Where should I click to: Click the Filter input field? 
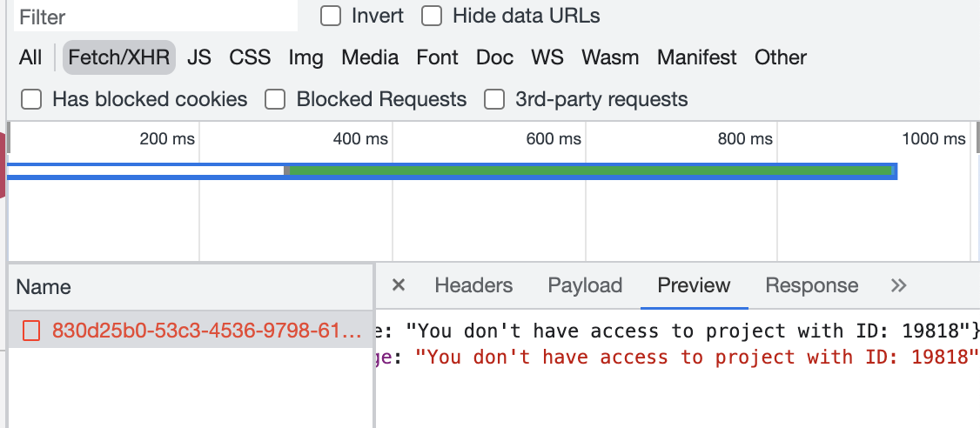point(156,17)
